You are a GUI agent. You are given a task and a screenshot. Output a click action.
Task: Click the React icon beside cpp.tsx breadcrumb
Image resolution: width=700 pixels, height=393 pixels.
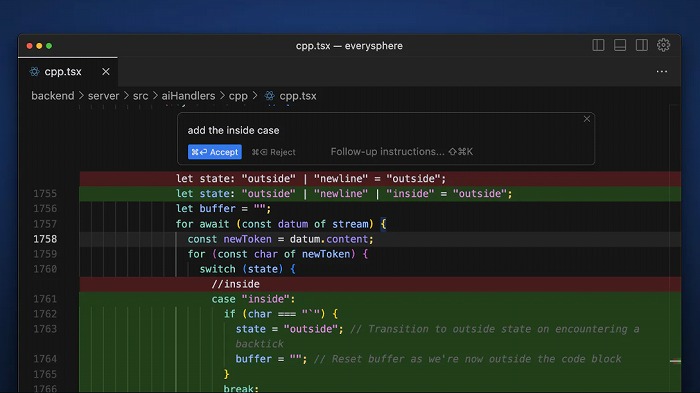[270, 96]
